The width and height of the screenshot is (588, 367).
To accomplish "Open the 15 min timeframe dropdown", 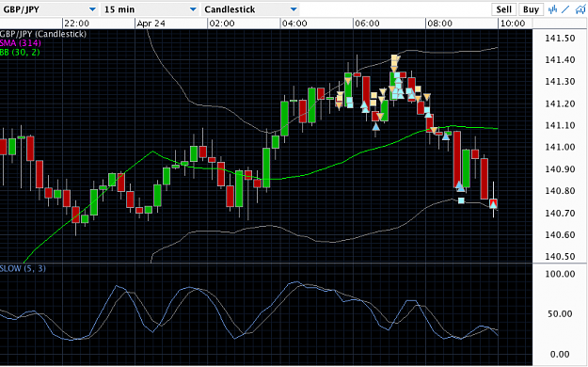I will (150, 9).
